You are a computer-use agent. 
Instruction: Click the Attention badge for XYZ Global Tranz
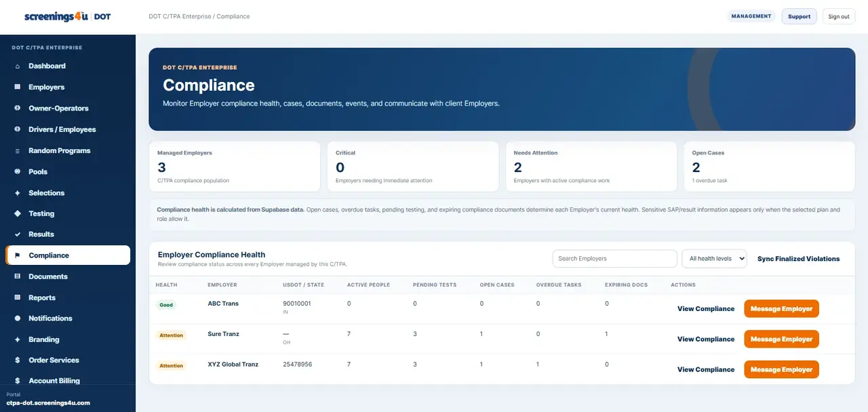tap(171, 366)
